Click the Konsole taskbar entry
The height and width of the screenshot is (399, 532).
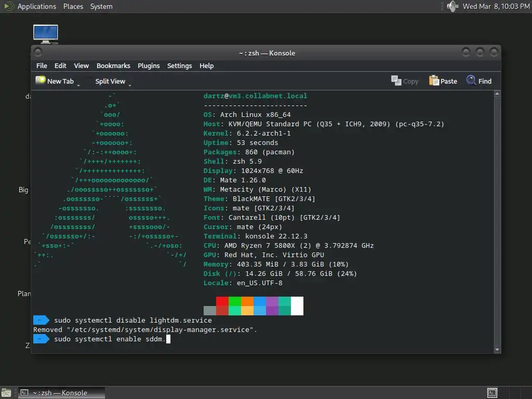61,393
